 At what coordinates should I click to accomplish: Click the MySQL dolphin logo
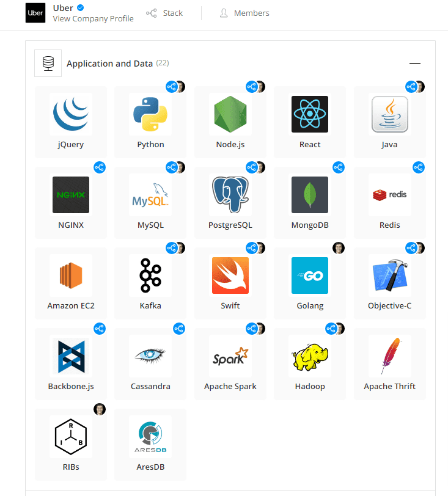(x=150, y=195)
